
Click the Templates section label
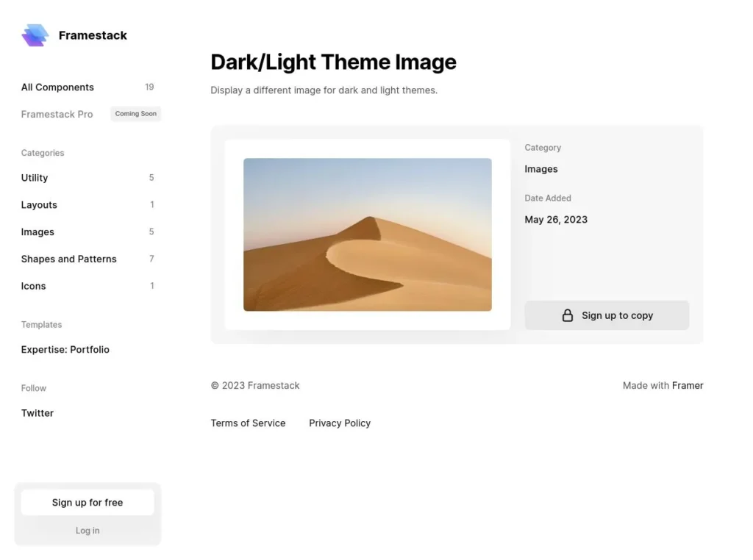point(41,324)
